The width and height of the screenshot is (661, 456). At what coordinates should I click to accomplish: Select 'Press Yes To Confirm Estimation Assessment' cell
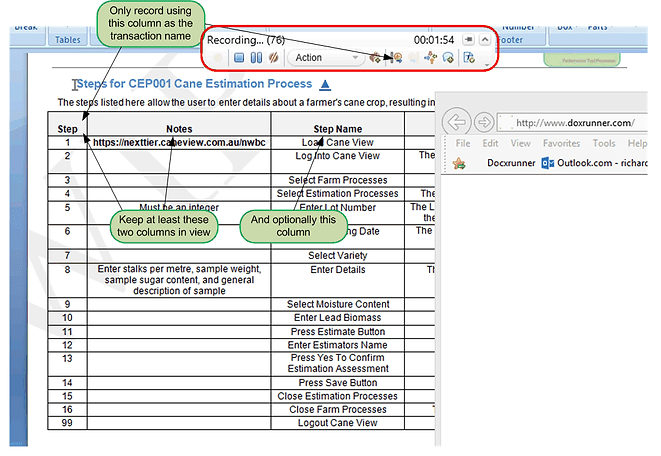(338, 363)
